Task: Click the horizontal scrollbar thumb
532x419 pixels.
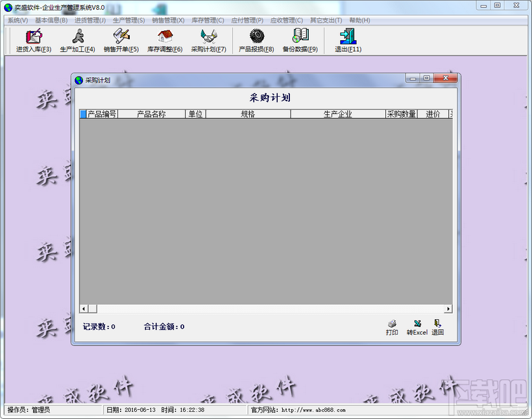Action: click(93, 309)
